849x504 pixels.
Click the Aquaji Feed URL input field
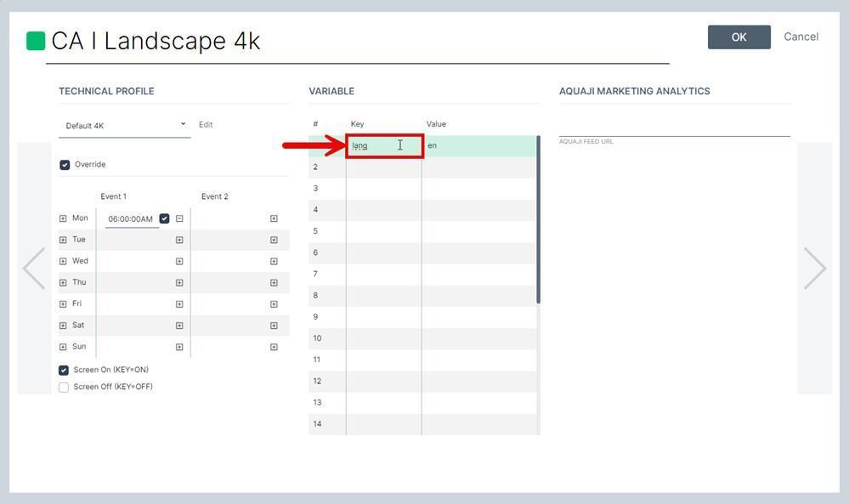[674, 128]
